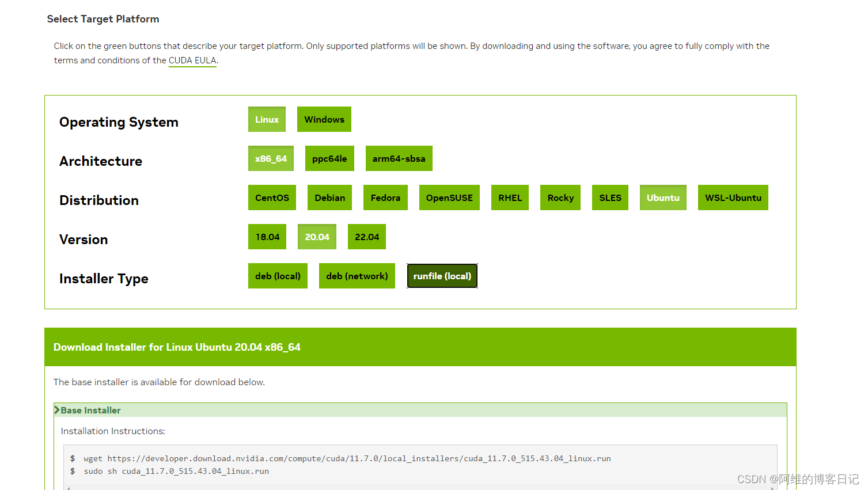Select the Windows operating system button
This screenshot has height=490, width=868.
point(324,119)
